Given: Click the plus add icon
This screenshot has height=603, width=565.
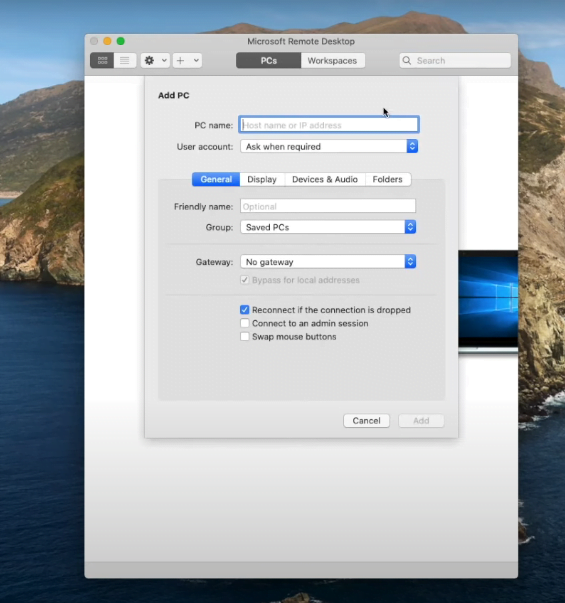Looking at the screenshot, I should coord(180,60).
